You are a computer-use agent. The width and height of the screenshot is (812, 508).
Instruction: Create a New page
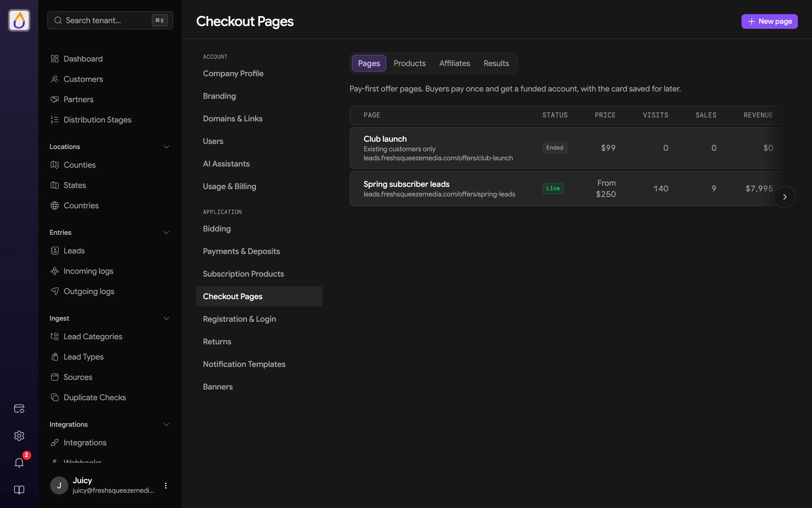point(769,21)
